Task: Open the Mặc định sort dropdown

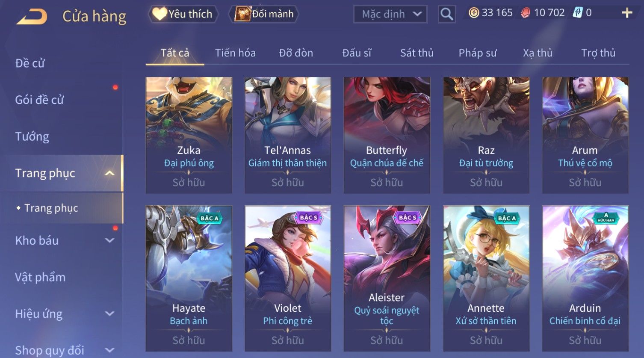Action: click(x=390, y=14)
